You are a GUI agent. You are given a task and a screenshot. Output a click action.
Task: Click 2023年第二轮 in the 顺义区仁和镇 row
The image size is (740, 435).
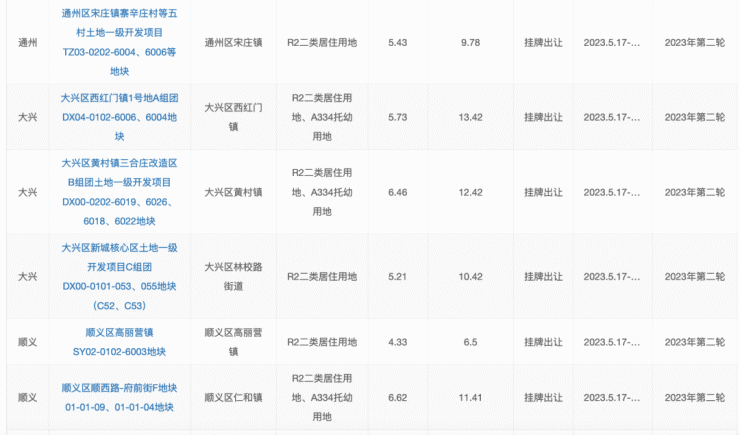click(x=694, y=398)
